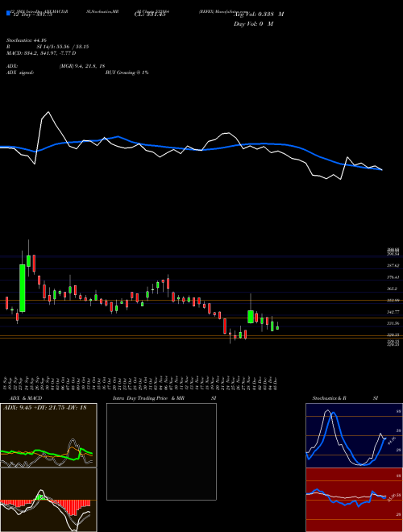Viewport: 403px width, 532px height.
Task: Open the MACD histogram chart panel
Action: point(48,500)
